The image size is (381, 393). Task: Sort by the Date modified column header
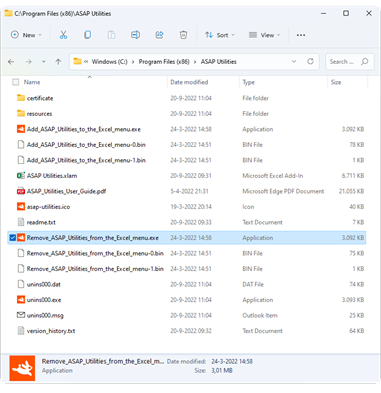point(189,82)
